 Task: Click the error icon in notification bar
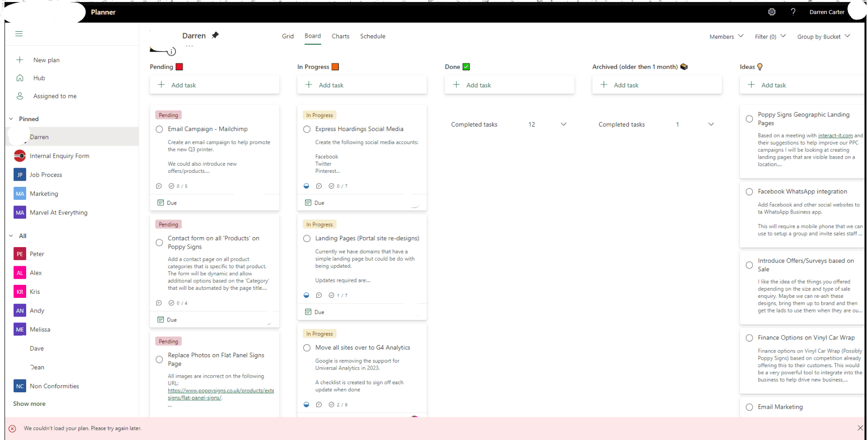[x=13, y=428]
